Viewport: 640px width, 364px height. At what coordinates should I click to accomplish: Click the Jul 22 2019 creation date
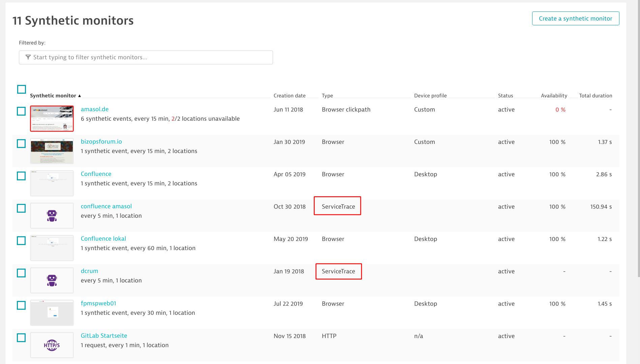pyautogui.click(x=288, y=304)
